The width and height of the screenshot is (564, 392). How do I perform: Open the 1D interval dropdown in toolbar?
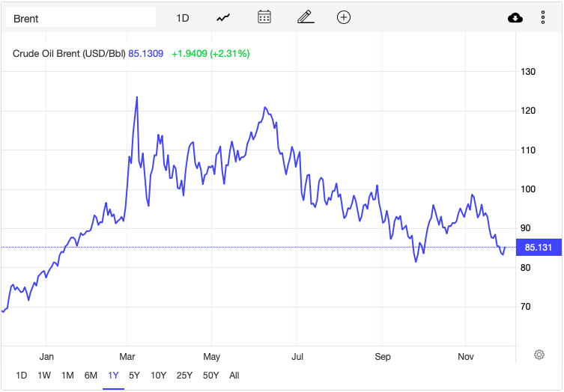pyautogui.click(x=183, y=18)
